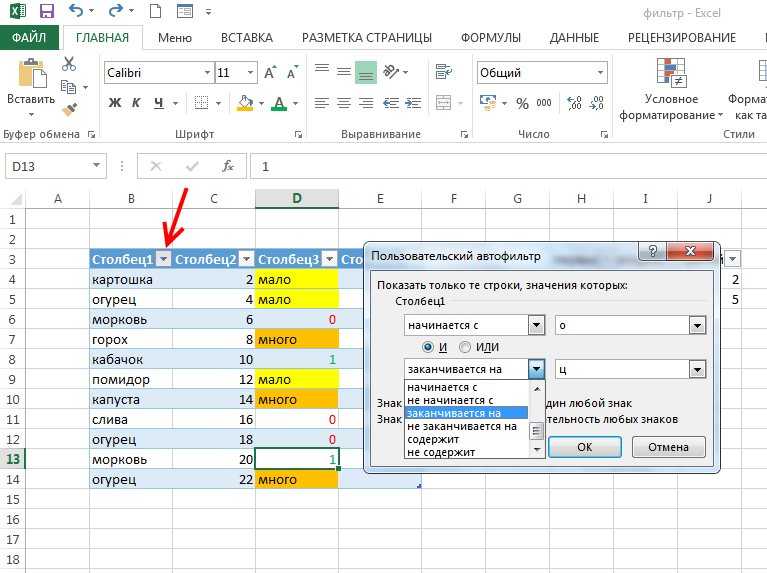Open Столбец1 filter dropdown
767x573 pixels.
pos(164,259)
